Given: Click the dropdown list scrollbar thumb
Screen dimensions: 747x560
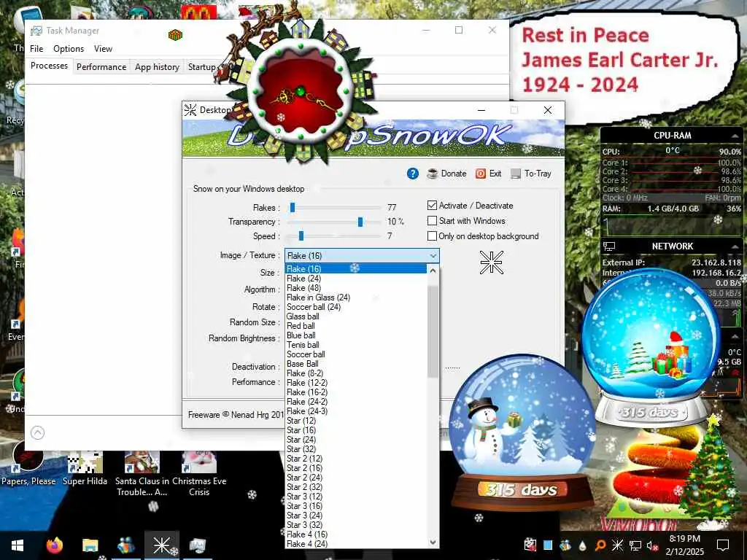Looking at the screenshot, I should point(433,331).
